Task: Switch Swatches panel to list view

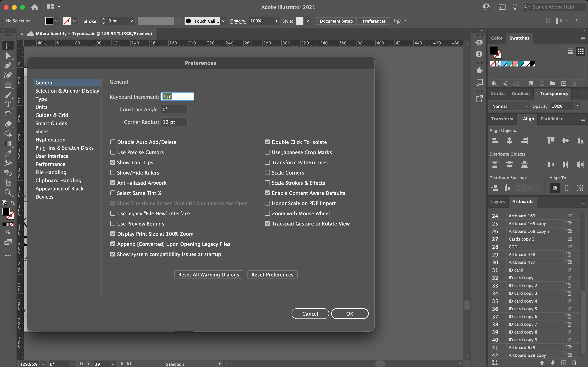Action: 570,51
